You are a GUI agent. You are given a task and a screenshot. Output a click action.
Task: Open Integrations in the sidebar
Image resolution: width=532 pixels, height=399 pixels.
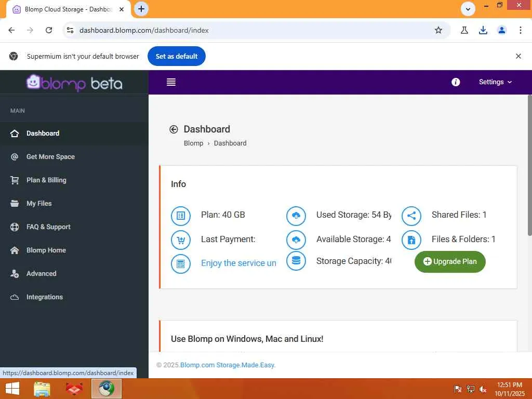(74, 297)
